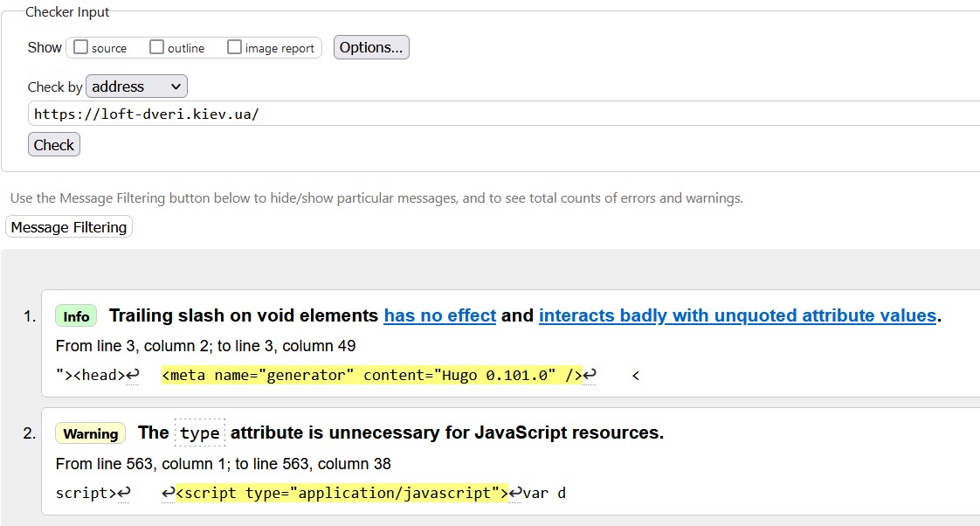Select highlighted script type code snippet
The width and height of the screenshot is (980, 526).
coord(342,493)
